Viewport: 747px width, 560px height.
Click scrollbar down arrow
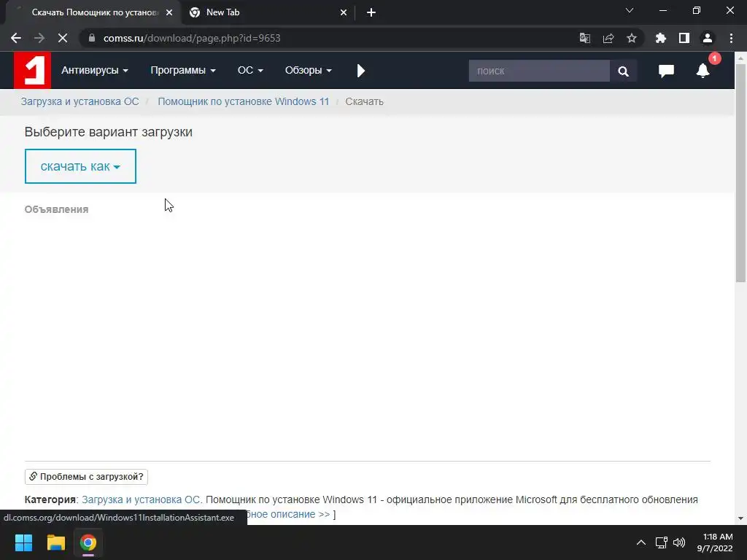click(740, 518)
